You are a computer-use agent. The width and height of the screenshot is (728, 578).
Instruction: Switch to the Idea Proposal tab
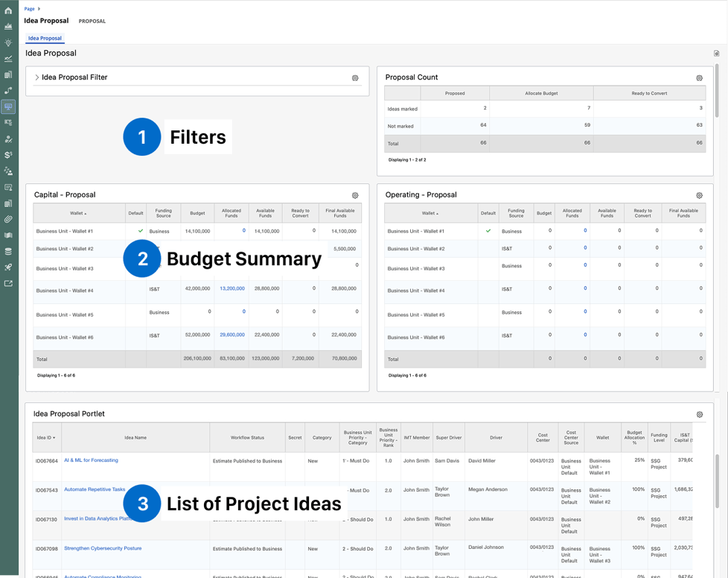point(45,38)
